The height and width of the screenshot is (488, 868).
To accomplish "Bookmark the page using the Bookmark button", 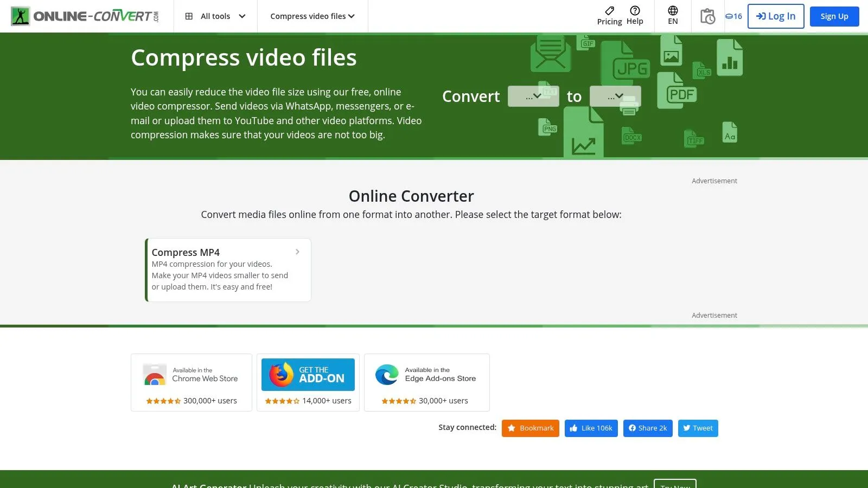I will point(530,428).
